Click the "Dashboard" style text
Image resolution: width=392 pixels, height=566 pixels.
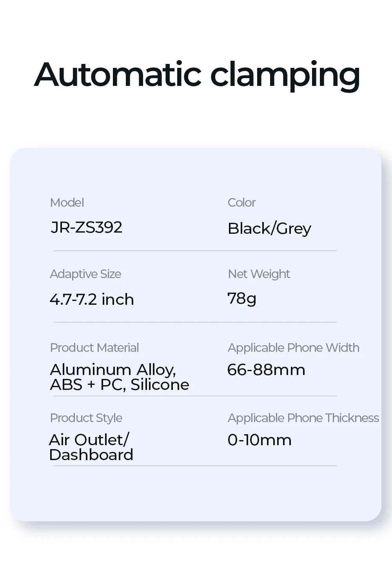[91, 455]
